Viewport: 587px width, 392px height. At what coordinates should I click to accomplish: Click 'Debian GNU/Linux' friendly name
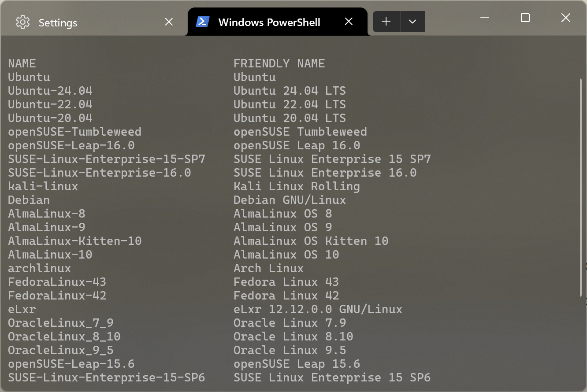(x=290, y=200)
